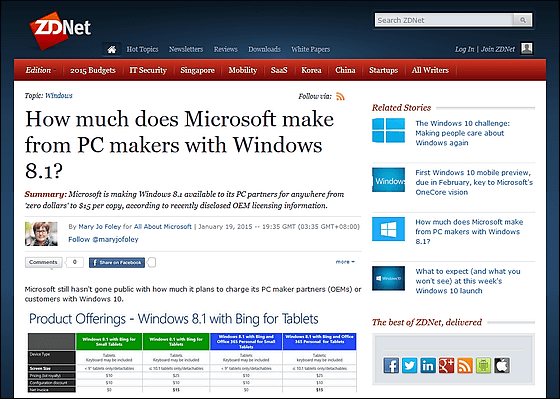Open the Windows 10 challenge story thumbnail
Viewport: 560px width, 399px height.
coord(388,130)
